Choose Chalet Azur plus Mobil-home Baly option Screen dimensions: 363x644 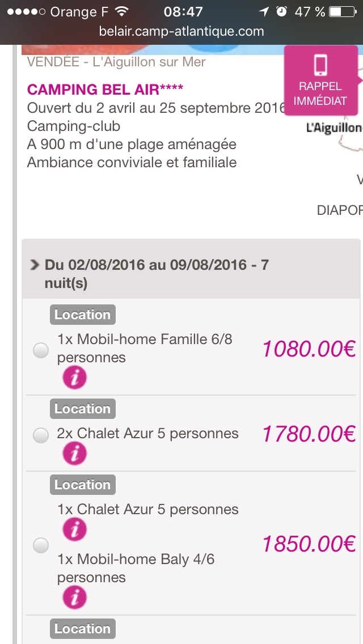coord(41,545)
